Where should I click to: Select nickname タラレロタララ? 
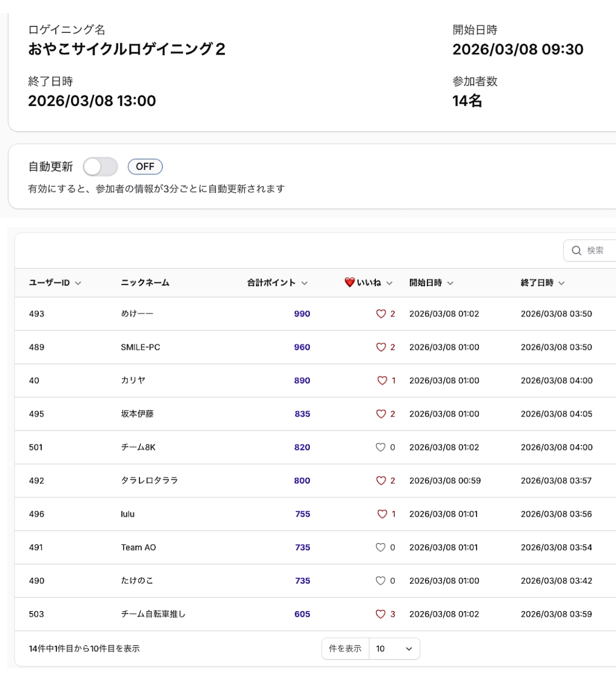(x=150, y=481)
